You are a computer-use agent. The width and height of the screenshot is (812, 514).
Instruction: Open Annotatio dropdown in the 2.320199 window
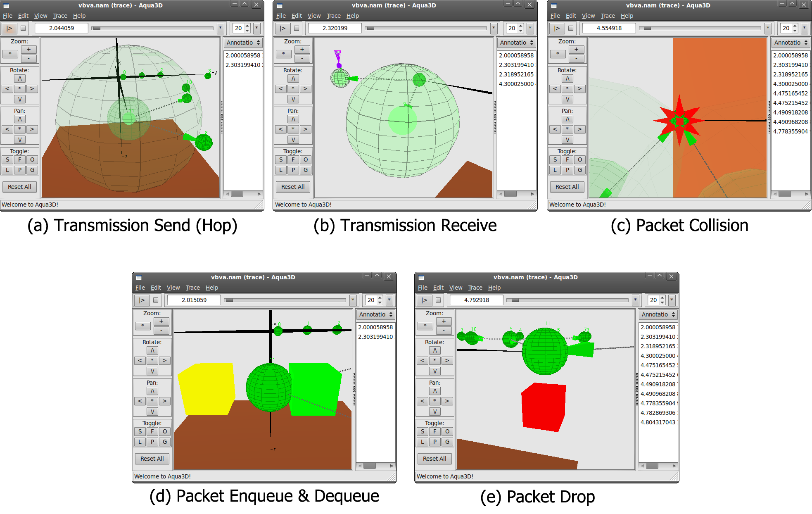coord(516,43)
